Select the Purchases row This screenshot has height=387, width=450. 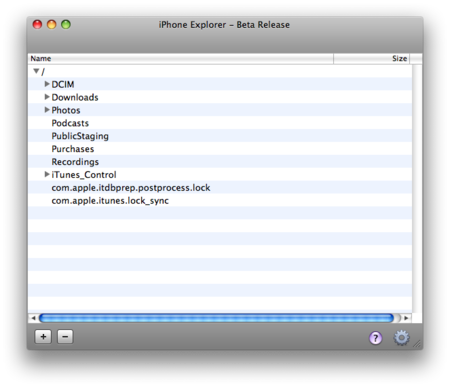click(x=220, y=149)
